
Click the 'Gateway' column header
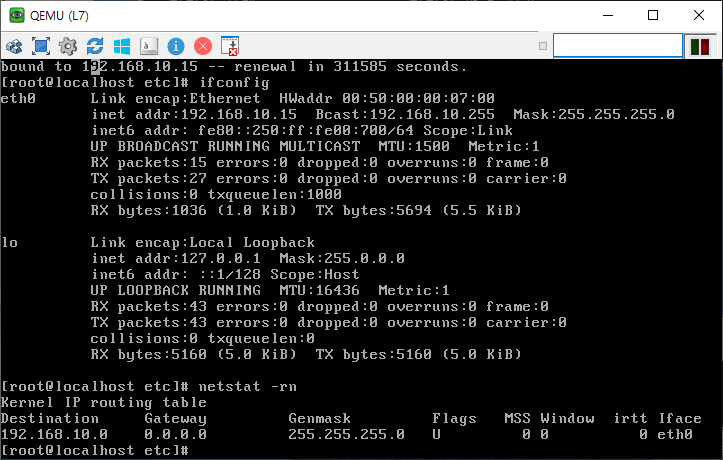pyautogui.click(x=175, y=419)
